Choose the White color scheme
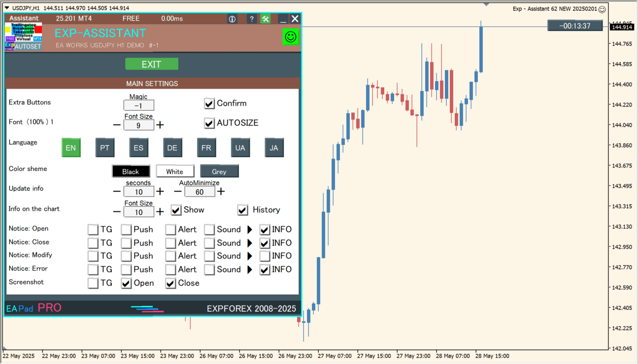Screen dimensions: 638x364 tap(175, 171)
